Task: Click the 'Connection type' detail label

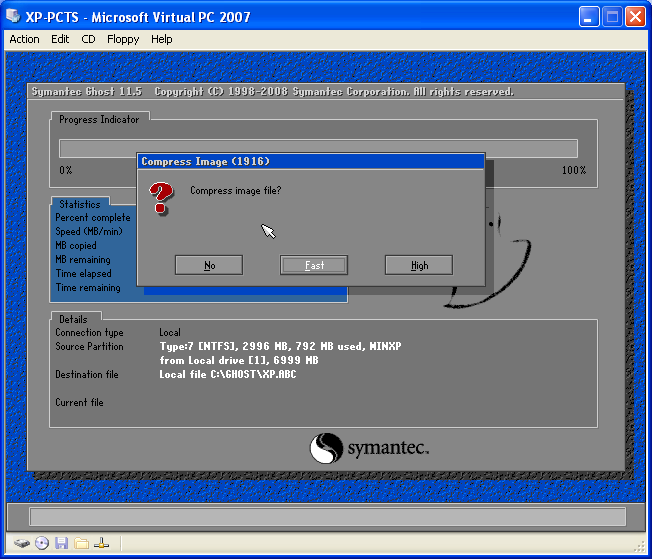Action: coord(89,333)
